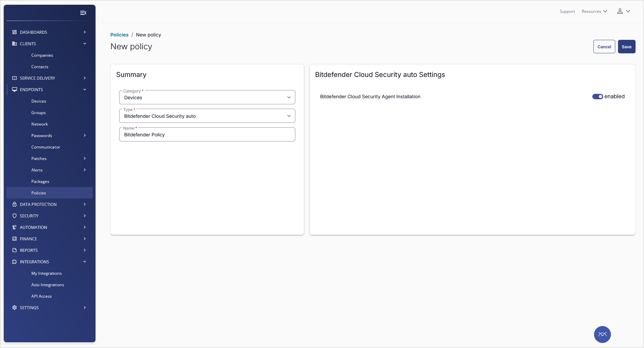Click the Policies breadcrumb link
644x348 pixels.
tap(119, 35)
